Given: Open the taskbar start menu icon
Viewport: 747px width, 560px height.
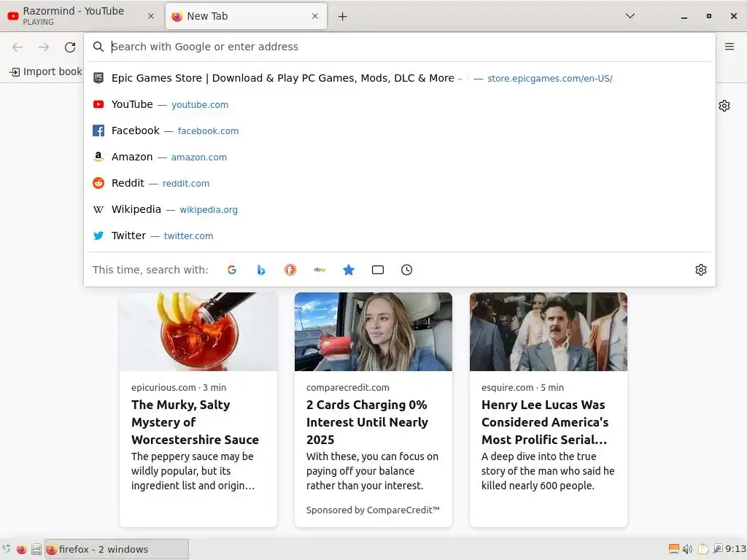Looking at the screenshot, I should pos(7,549).
